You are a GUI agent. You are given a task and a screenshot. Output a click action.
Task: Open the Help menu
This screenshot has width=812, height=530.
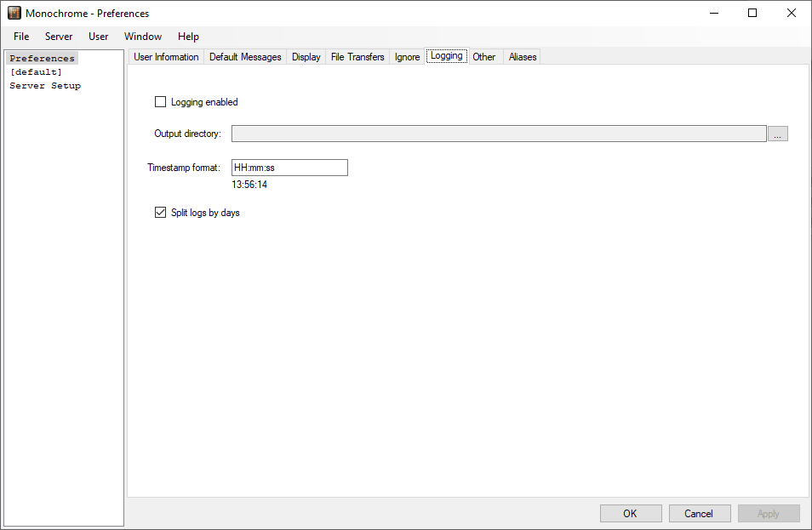click(x=188, y=37)
